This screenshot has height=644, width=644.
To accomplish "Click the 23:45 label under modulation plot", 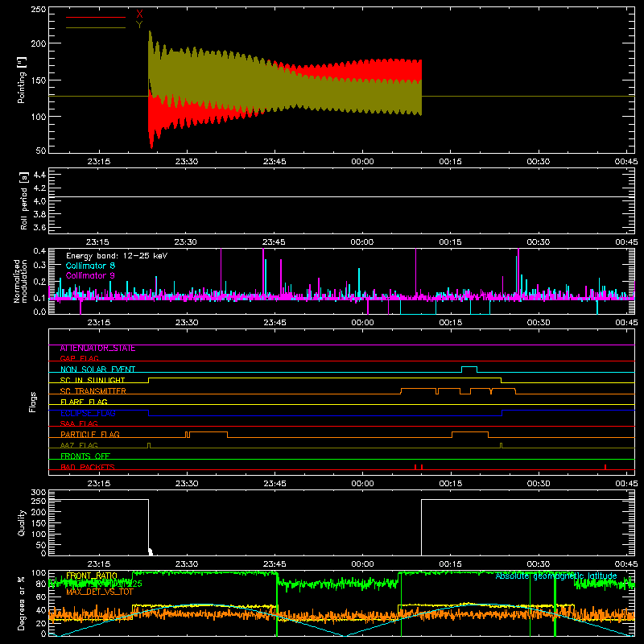I will click(x=275, y=323).
